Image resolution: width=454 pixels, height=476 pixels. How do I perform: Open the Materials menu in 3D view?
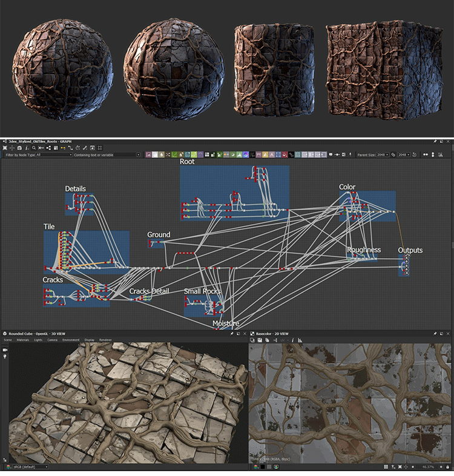click(x=23, y=340)
